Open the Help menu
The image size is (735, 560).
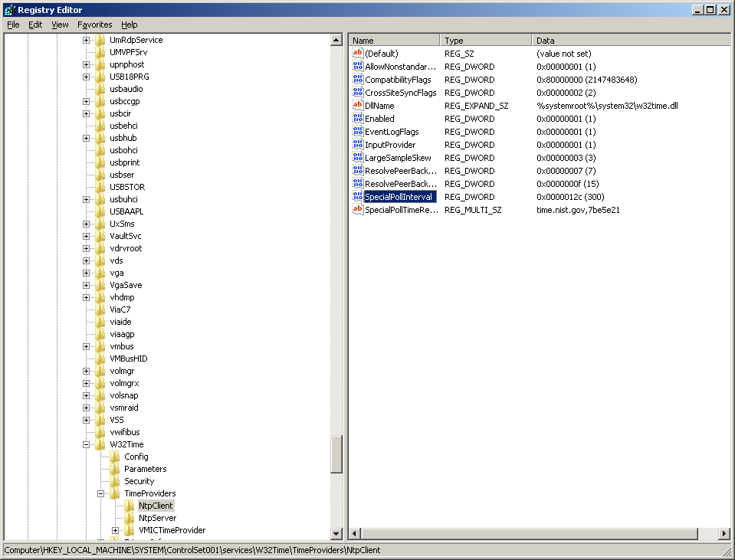tap(130, 25)
